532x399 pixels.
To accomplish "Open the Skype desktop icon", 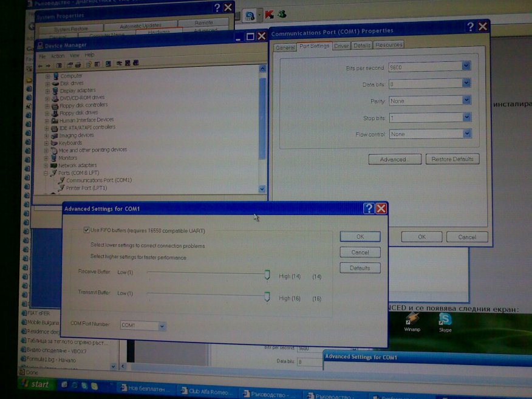I will pyautogui.click(x=445, y=319).
